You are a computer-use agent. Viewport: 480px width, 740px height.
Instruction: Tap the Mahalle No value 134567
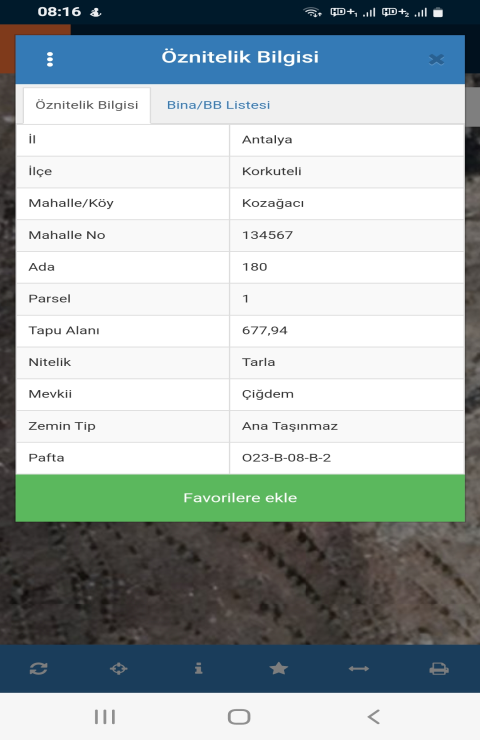click(268, 235)
